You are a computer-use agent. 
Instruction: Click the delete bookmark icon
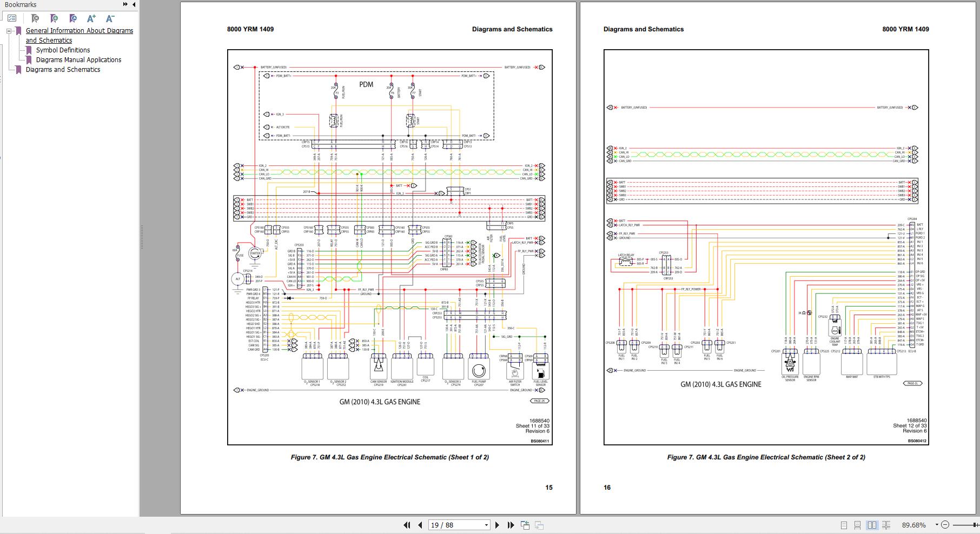pos(35,18)
